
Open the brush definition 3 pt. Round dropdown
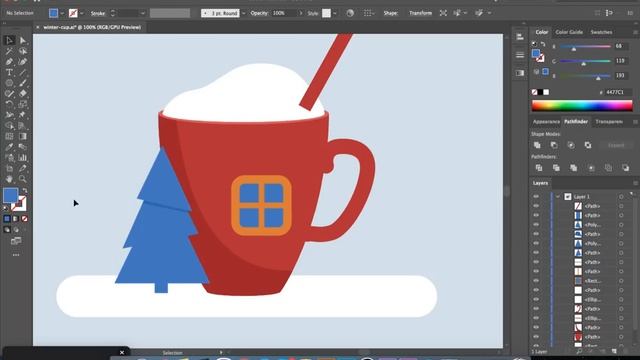coord(244,13)
